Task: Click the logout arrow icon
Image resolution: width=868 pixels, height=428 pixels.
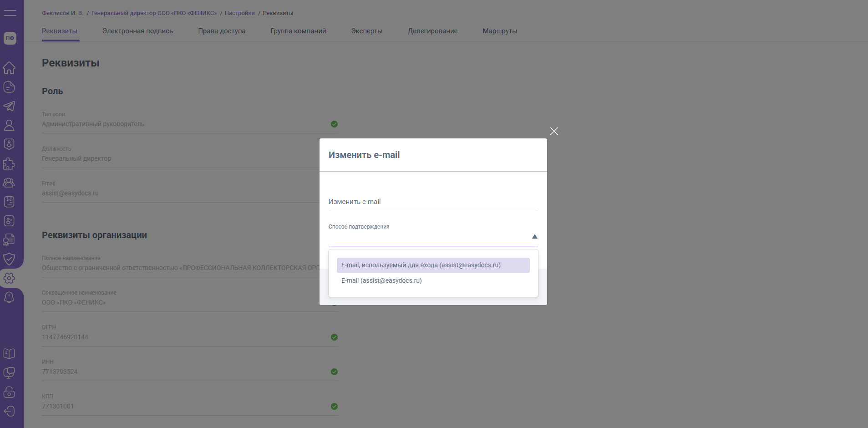Action: [9, 411]
